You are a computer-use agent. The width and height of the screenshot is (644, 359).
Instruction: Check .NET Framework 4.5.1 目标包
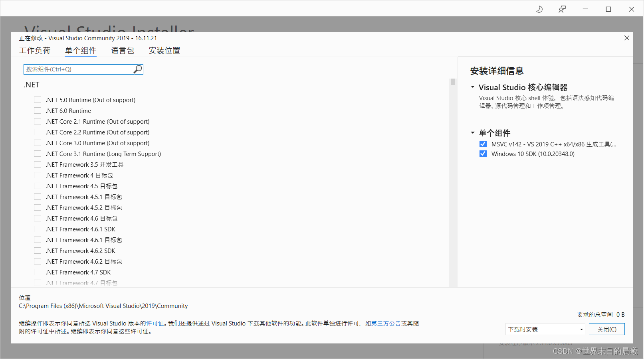tap(38, 197)
